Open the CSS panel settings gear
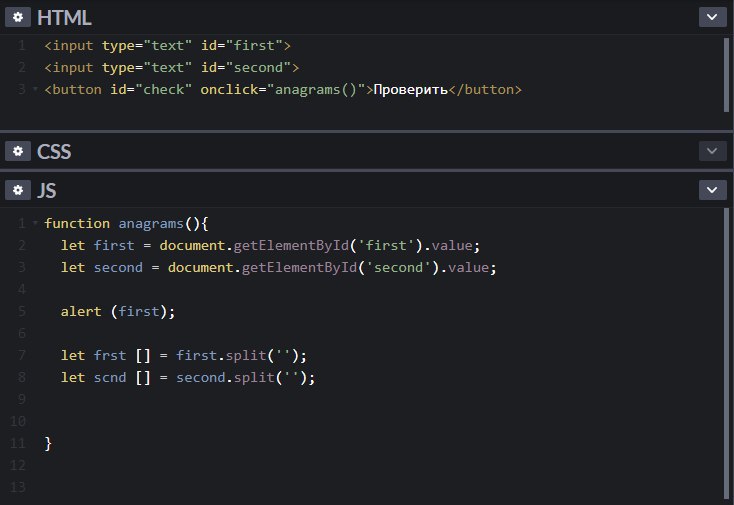This screenshot has width=734, height=505. [18, 151]
